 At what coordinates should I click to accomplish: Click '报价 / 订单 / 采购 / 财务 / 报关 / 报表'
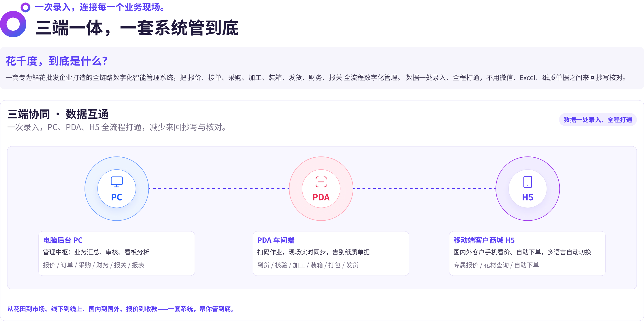[x=93, y=265]
